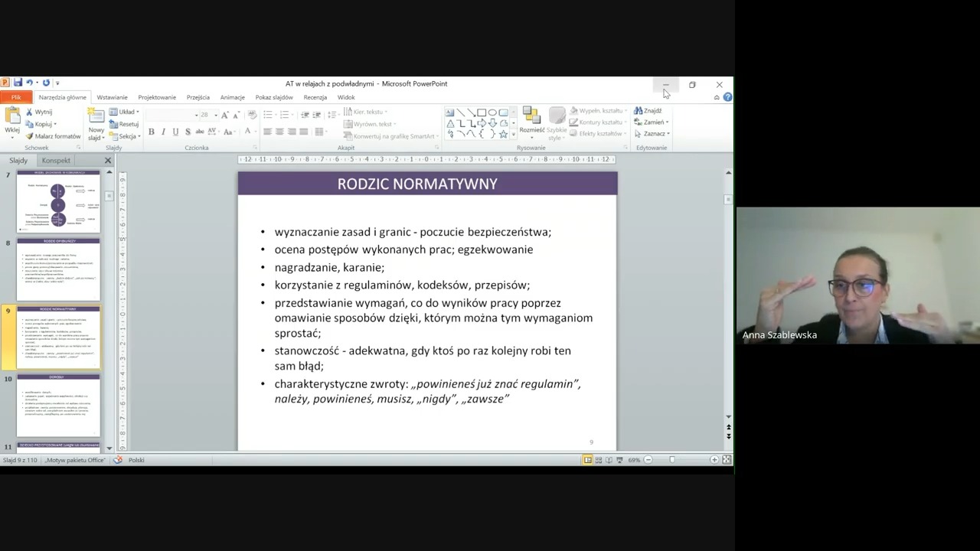The image size is (980, 551).
Task: Click the orange Plik file button
Action: [15, 97]
